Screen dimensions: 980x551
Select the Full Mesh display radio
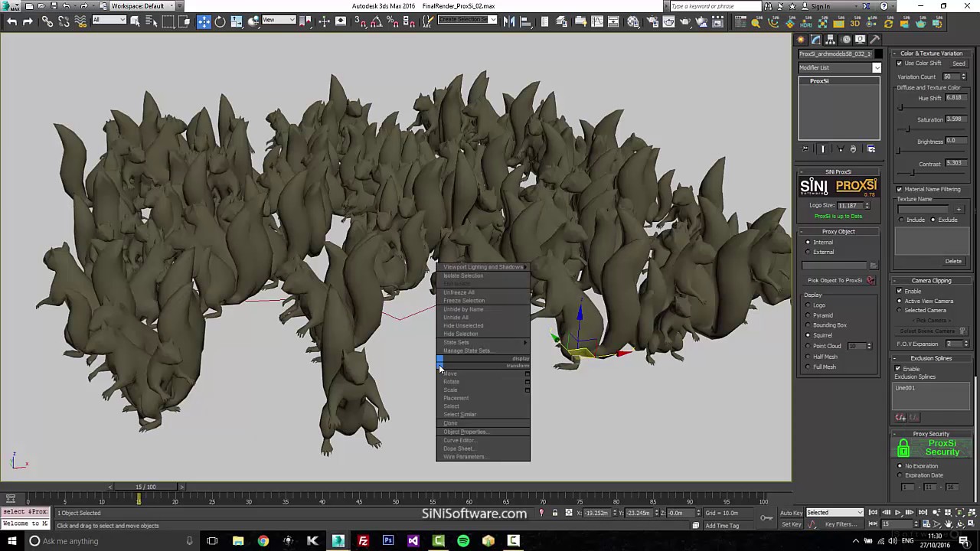click(x=808, y=367)
